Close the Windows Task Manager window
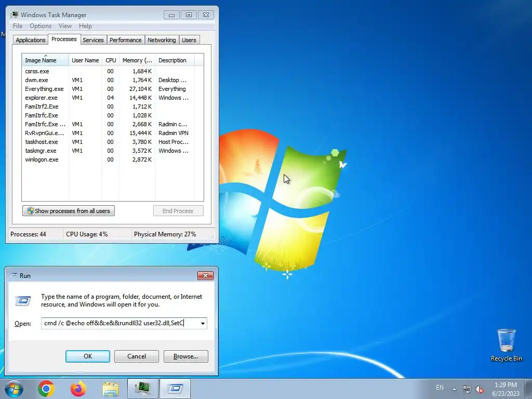Viewport: 532px width, 399px height. click(206, 15)
